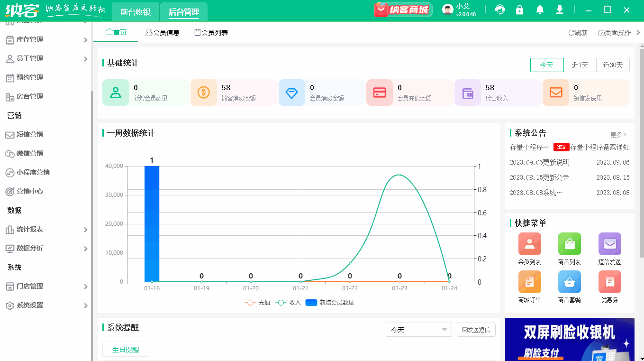Viewport: 644px width, 361px height.
Task: Switch to the 会员信息 tab
Action: 163,32
